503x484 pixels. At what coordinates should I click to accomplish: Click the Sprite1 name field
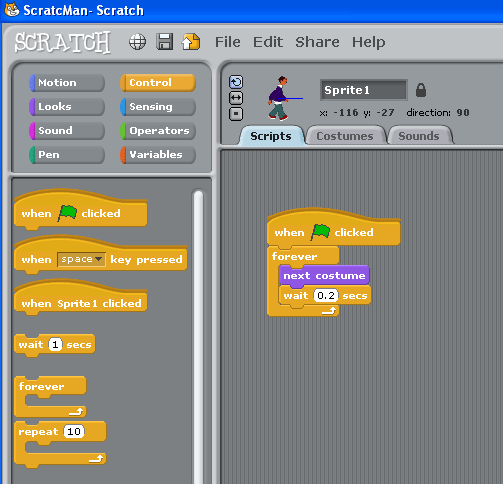point(364,90)
